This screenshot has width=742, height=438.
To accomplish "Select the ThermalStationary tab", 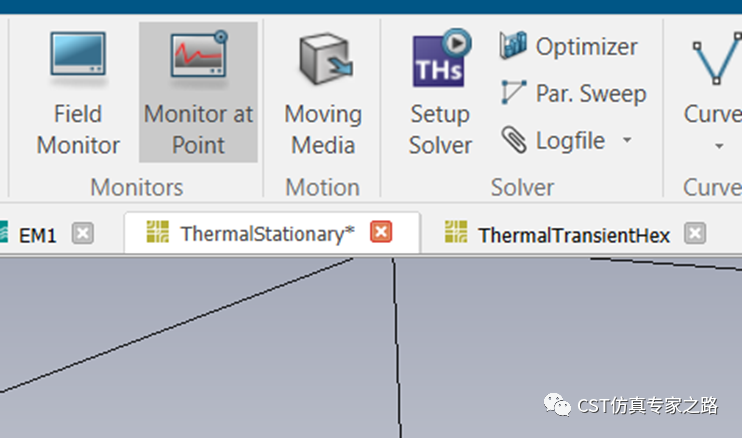I will 267,234.
